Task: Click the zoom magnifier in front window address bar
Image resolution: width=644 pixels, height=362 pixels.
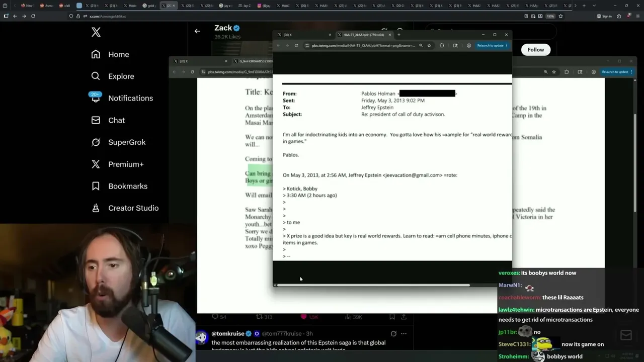Action: (x=421, y=45)
